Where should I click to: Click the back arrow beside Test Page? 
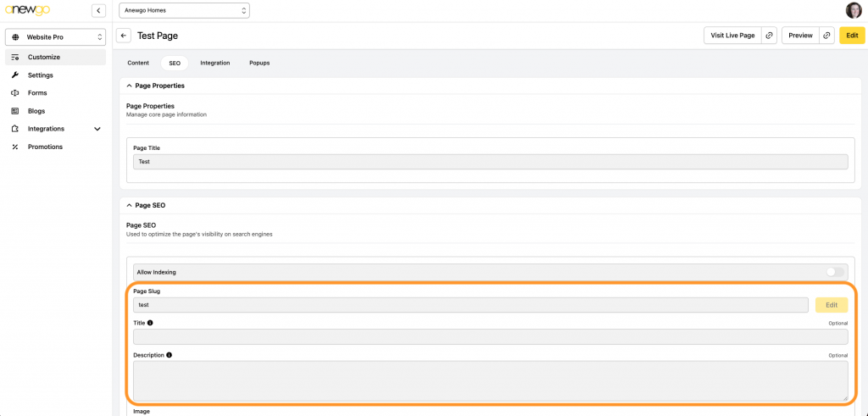[x=124, y=36]
